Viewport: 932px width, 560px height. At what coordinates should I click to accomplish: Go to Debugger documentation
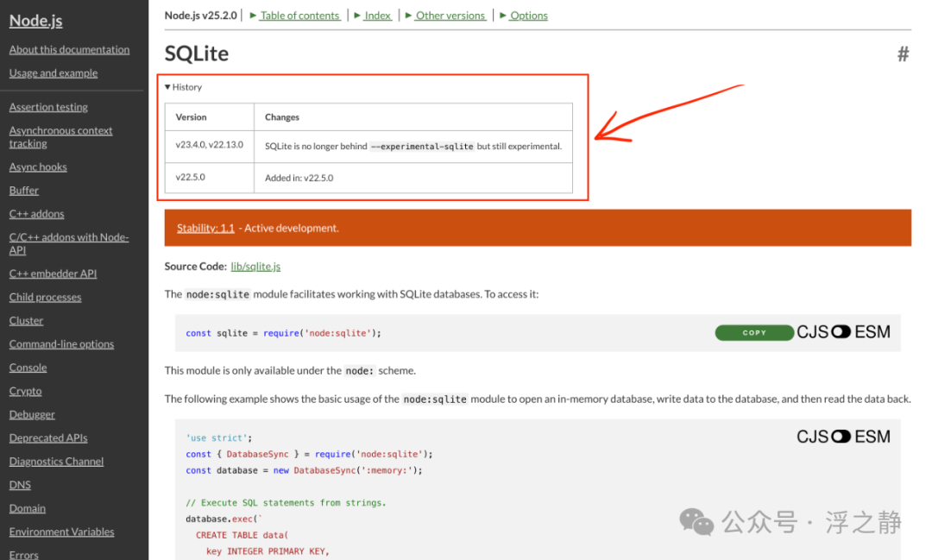tap(32, 414)
